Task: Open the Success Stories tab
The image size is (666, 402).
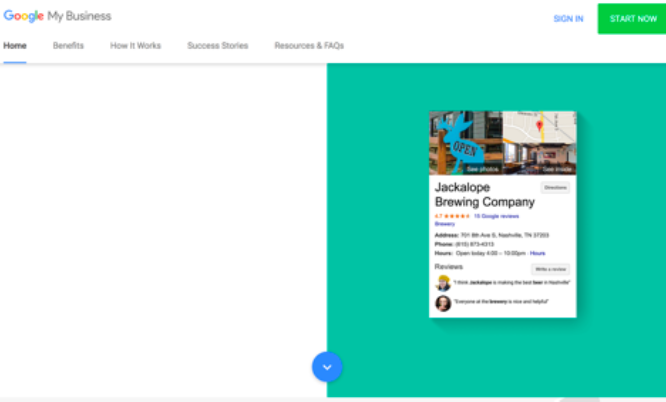Action: point(217,46)
